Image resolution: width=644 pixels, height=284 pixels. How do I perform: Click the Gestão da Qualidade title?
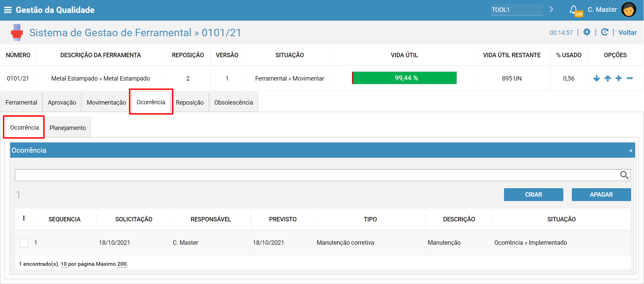[55, 10]
